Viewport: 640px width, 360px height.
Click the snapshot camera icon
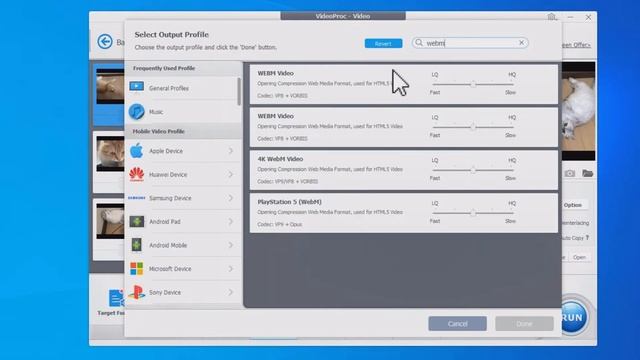point(569,173)
